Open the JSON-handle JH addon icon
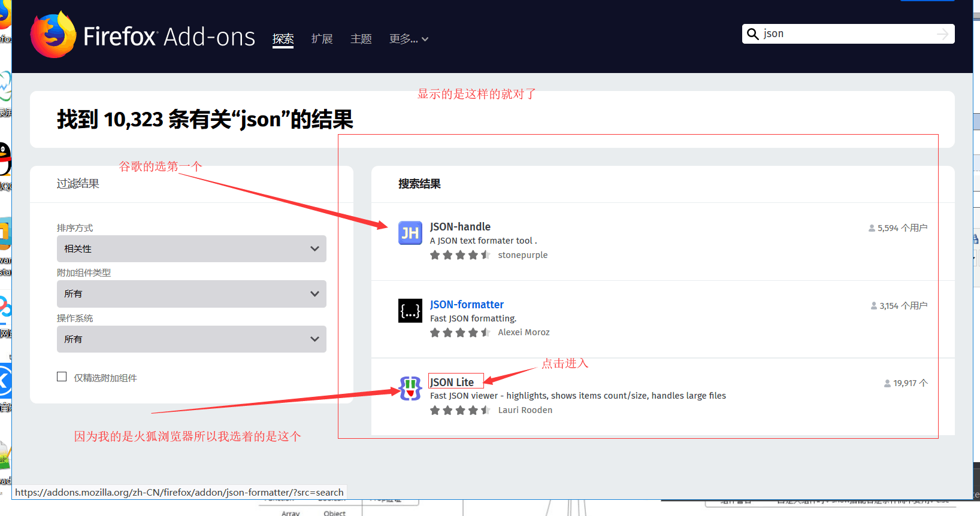The image size is (980, 516). click(410, 233)
